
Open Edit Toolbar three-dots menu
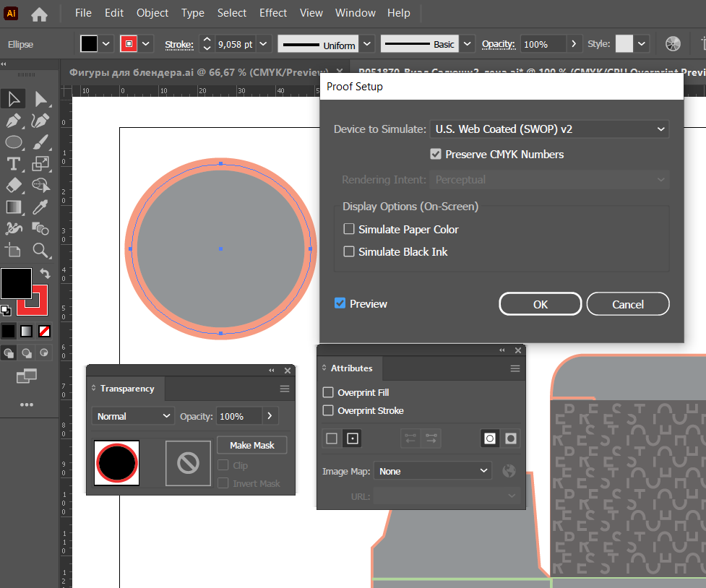[x=27, y=405]
